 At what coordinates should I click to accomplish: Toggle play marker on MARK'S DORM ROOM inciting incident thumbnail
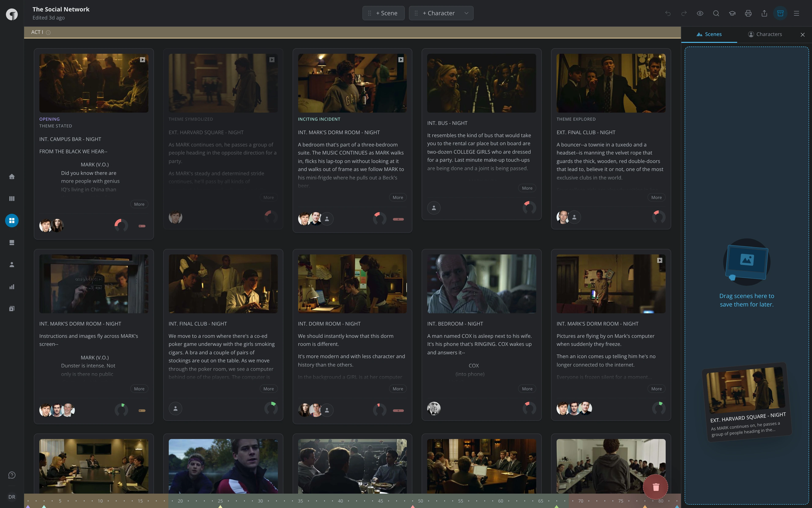point(401,59)
